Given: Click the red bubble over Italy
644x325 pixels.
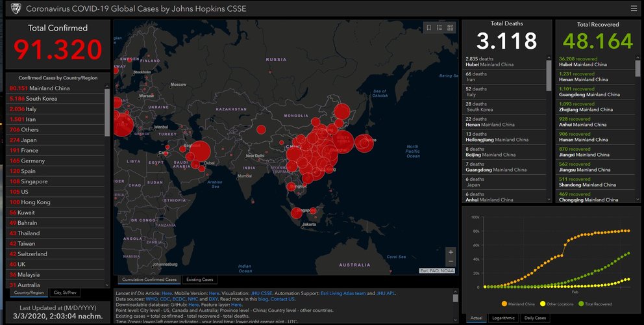Looking at the screenshot, I should [121, 124].
